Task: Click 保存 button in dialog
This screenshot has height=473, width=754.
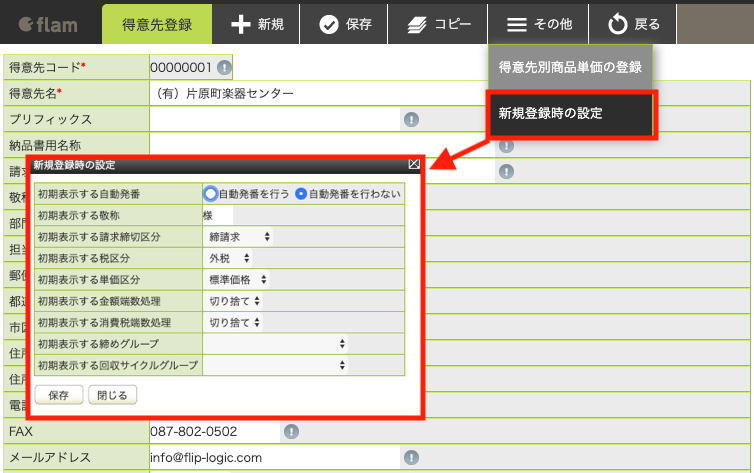Action: coord(59,395)
